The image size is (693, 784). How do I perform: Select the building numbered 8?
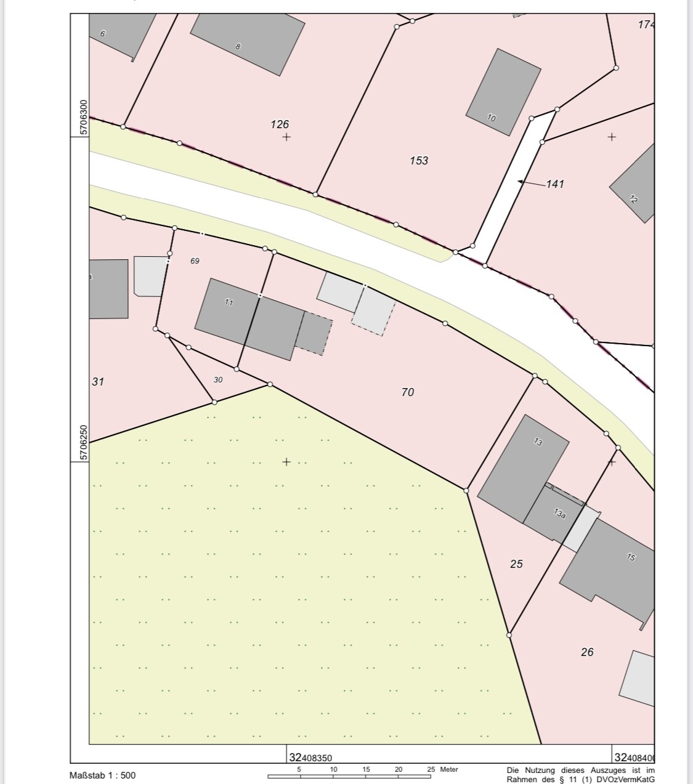click(x=248, y=42)
